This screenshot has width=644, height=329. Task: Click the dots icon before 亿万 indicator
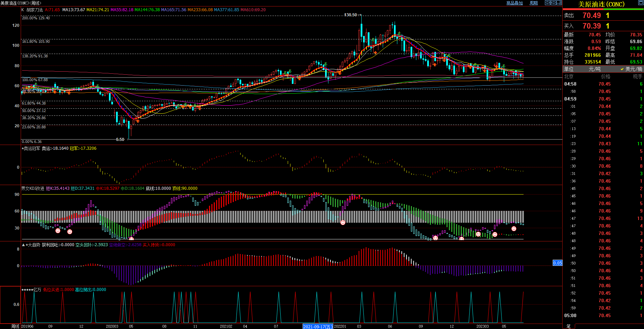tap(27, 290)
